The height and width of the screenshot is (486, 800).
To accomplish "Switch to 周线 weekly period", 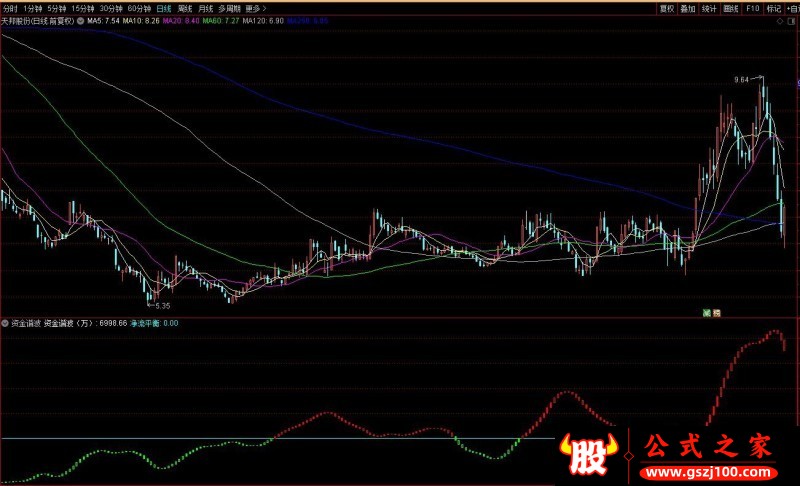I will point(185,7).
